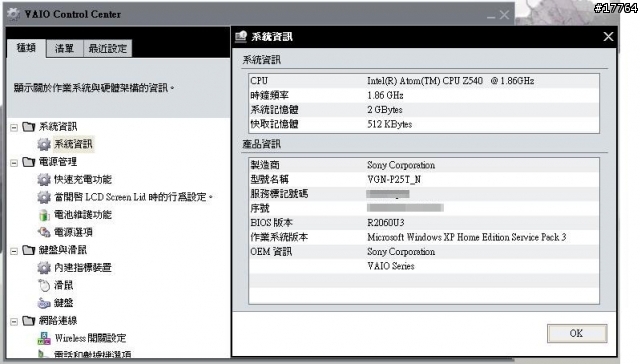This screenshot has height=364, width=640.
Task: Select 內建指標裝置 in the tree
Action: coord(83,268)
